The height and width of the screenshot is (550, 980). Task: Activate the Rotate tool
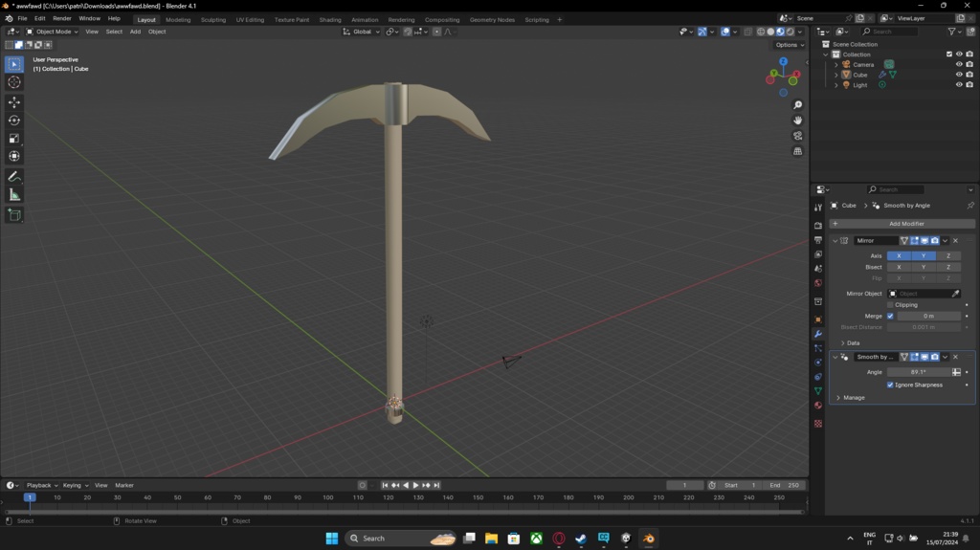[x=14, y=120]
